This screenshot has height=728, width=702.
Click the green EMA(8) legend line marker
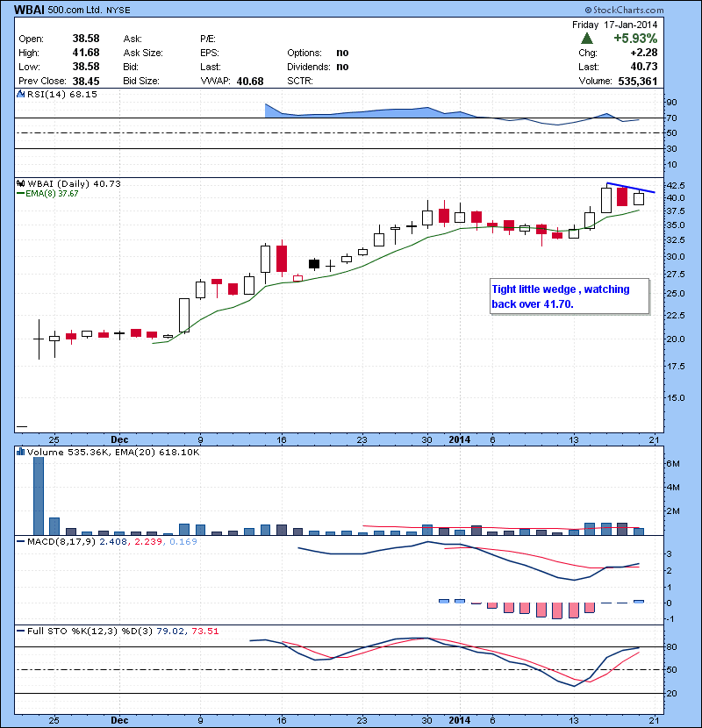(x=20, y=194)
